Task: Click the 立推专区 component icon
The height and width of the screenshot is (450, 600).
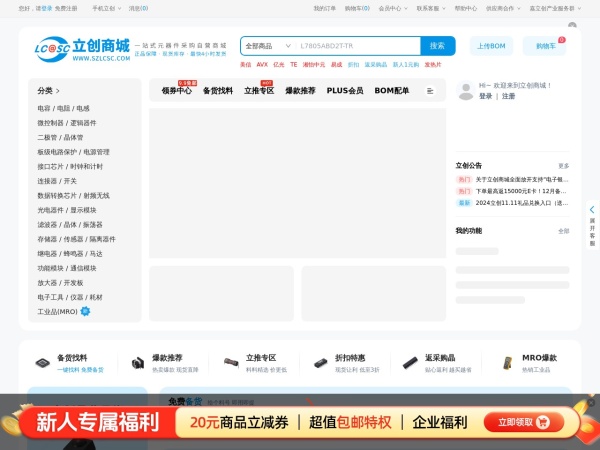Action: click(231, 362)
